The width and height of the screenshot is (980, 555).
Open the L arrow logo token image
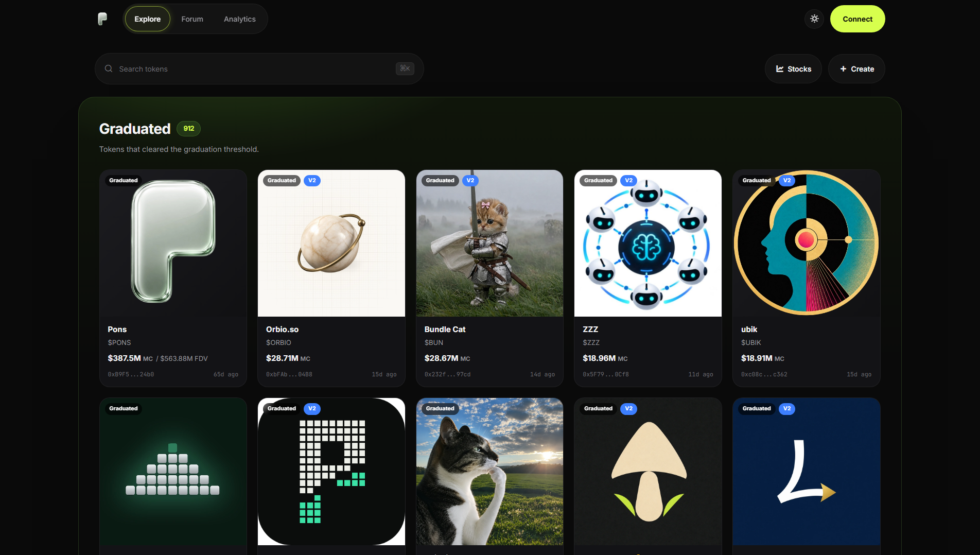click(x=807, y=472)
